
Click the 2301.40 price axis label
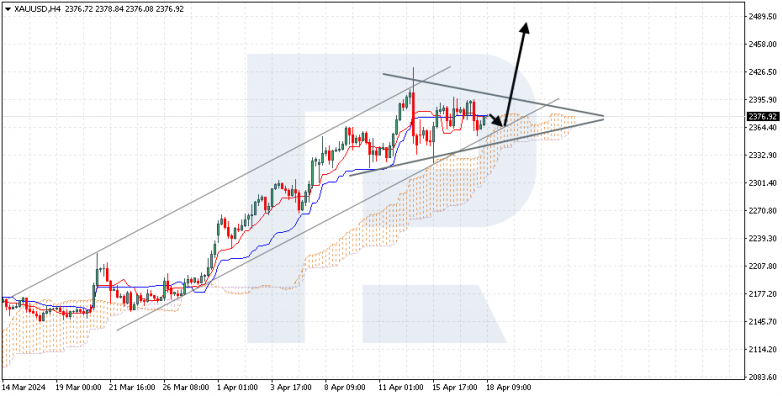tap(763, 183)
